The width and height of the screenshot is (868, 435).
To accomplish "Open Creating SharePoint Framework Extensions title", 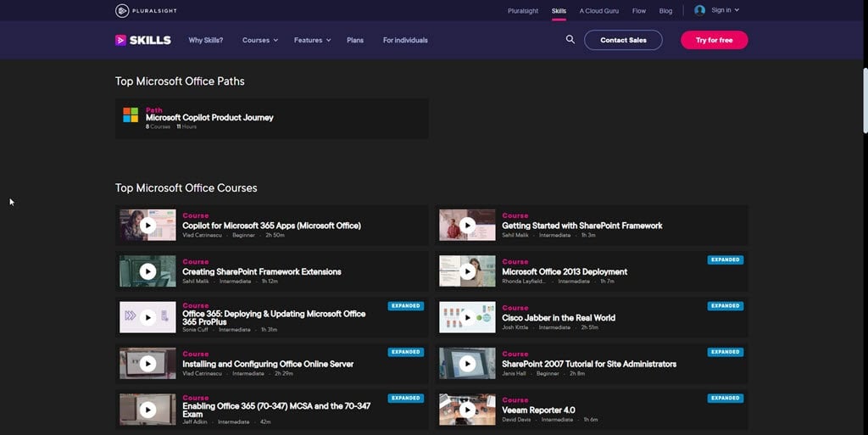I will 262,271.
